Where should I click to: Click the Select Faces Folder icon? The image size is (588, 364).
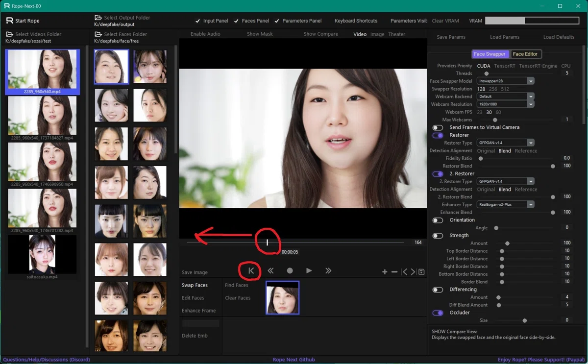coord(98,34)
